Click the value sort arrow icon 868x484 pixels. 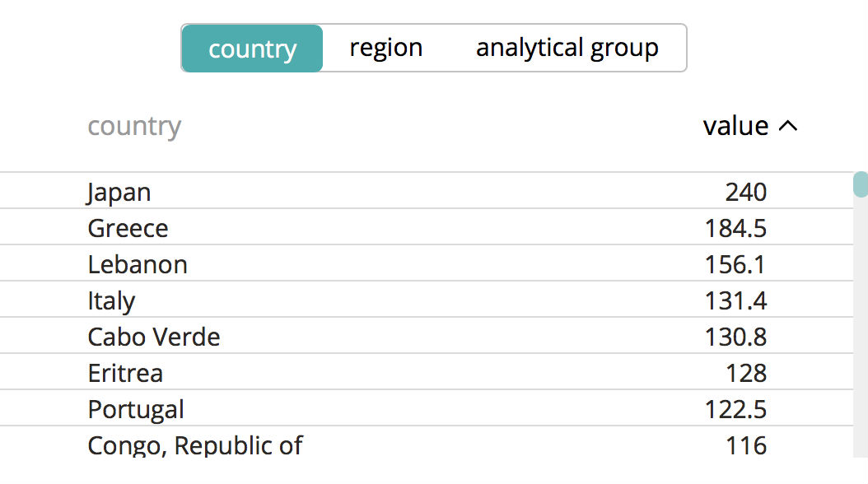tap(788, 126)
